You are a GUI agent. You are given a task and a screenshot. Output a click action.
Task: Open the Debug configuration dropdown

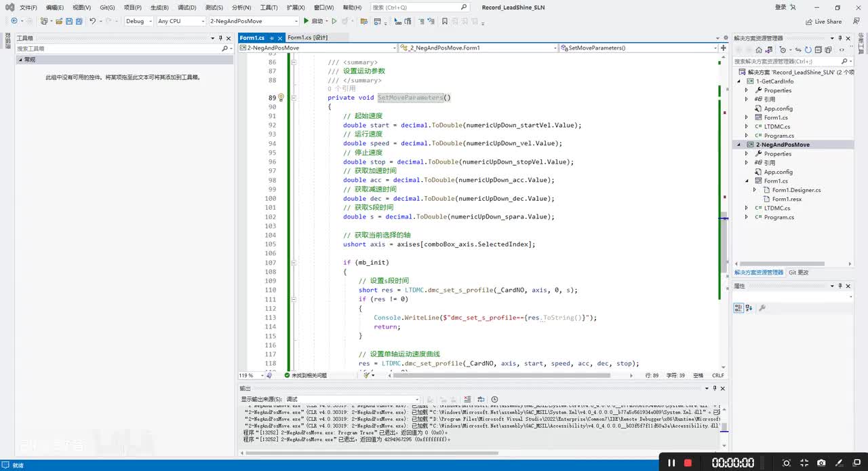pos(138,21)
